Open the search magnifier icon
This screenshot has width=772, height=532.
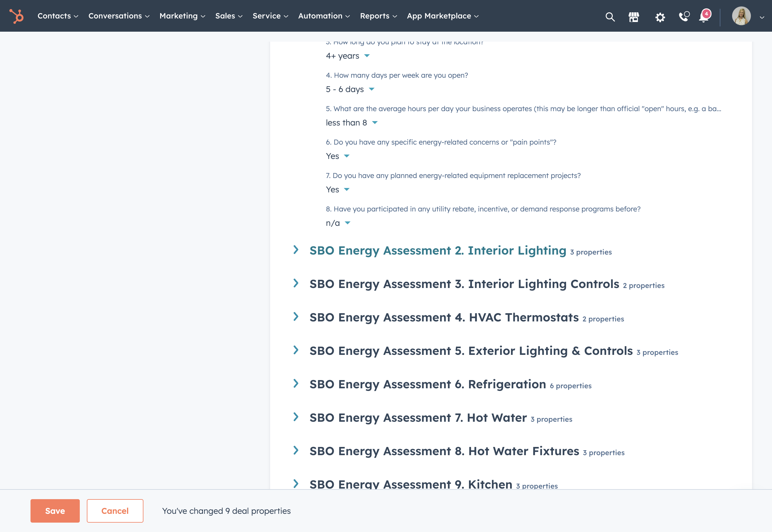coord(610,17)
